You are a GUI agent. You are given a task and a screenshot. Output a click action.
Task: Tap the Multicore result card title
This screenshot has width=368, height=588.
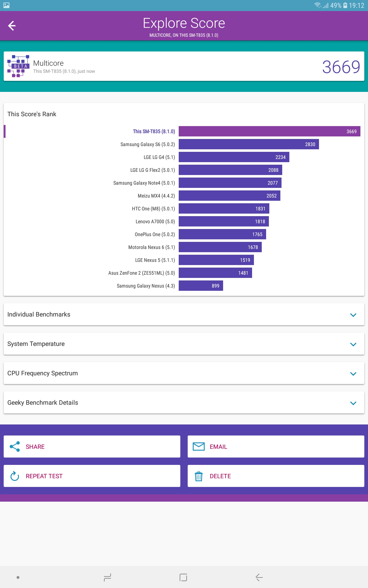[x=48, y=63]
